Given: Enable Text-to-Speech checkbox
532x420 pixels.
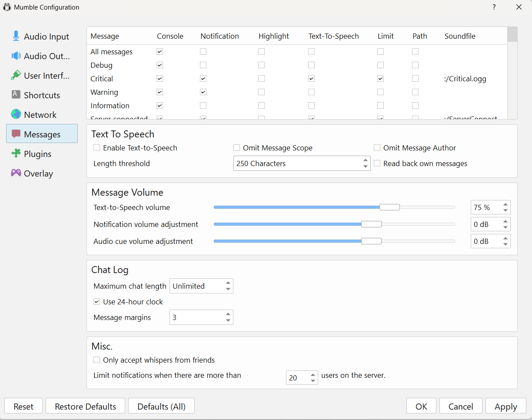Looking at the screenshot, I should 97,148.
